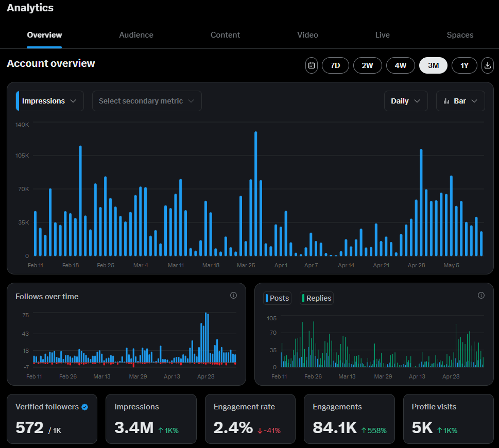Screen dimensions: 499x448
Task: Open the Bar chart type dropdown
Action: [x=460, y=101]
